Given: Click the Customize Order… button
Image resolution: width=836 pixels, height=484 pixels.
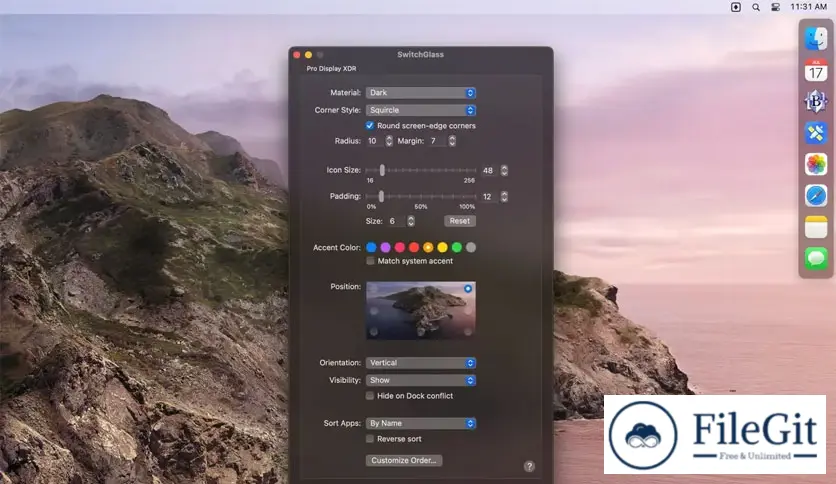Looking at the screenshot, I should pyautogui.click(x=404, y=461).
